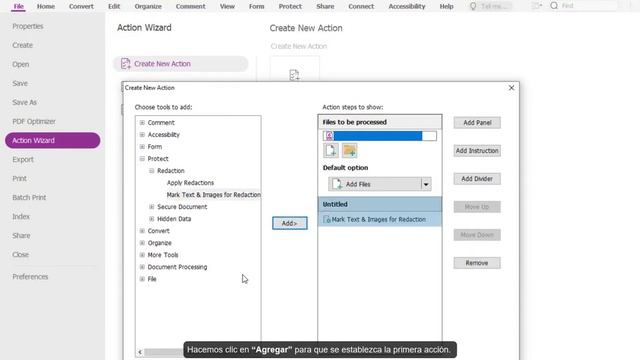
Task: Select Mark Text & Images for Redaction in tools tree
Action: [x=213, y=195]
